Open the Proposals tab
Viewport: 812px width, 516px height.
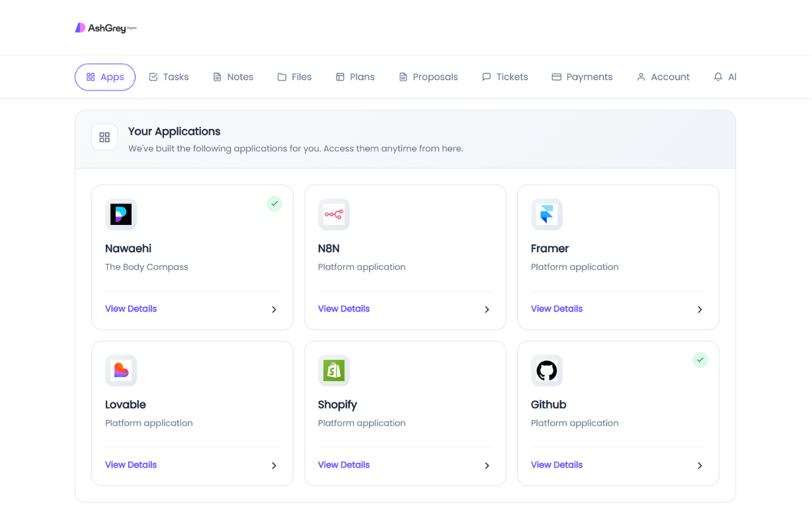(428, 77)
